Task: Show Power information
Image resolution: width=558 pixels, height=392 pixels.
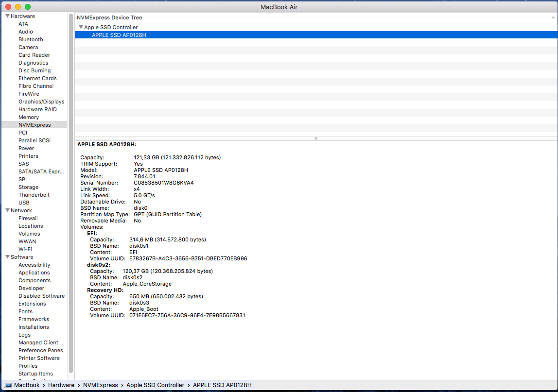Action: 26,148
